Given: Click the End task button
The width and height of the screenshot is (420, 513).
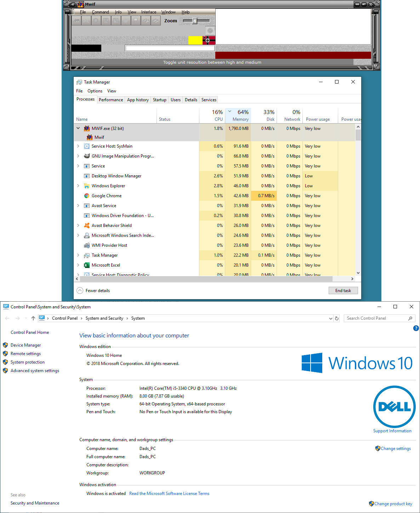Looking at the screenshot, I should point(343,291).
